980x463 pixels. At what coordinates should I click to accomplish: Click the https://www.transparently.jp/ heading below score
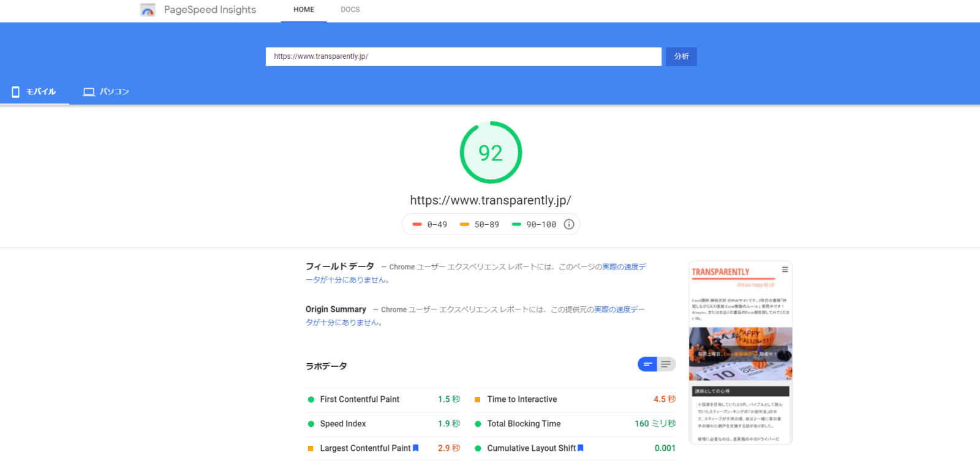click(491, 200)
